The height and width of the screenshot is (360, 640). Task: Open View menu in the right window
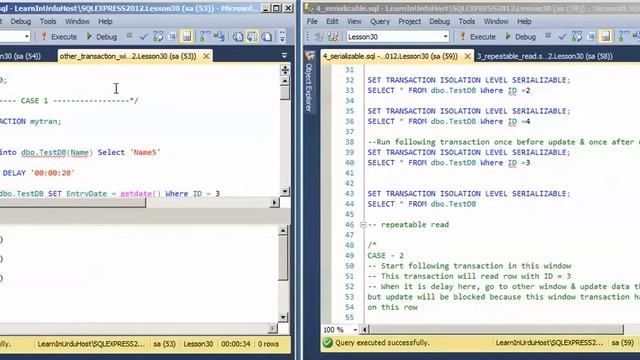(x=354, y=21)
